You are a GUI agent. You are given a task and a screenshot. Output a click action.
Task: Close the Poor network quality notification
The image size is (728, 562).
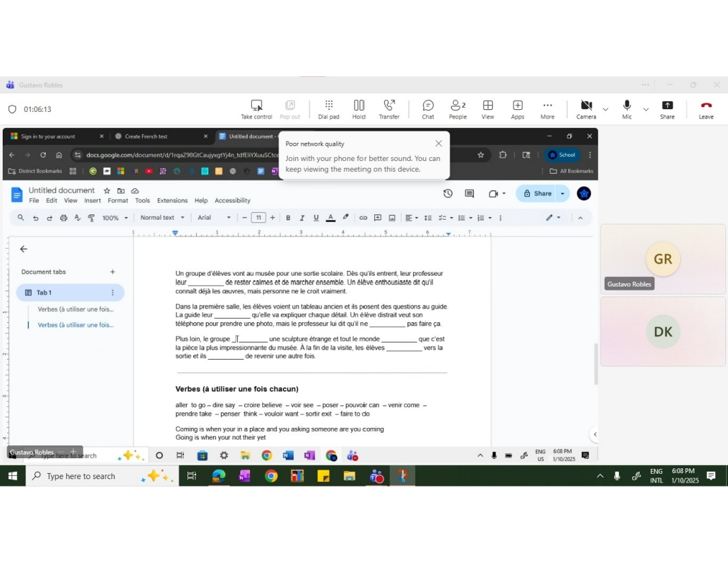tap(439, 144)
